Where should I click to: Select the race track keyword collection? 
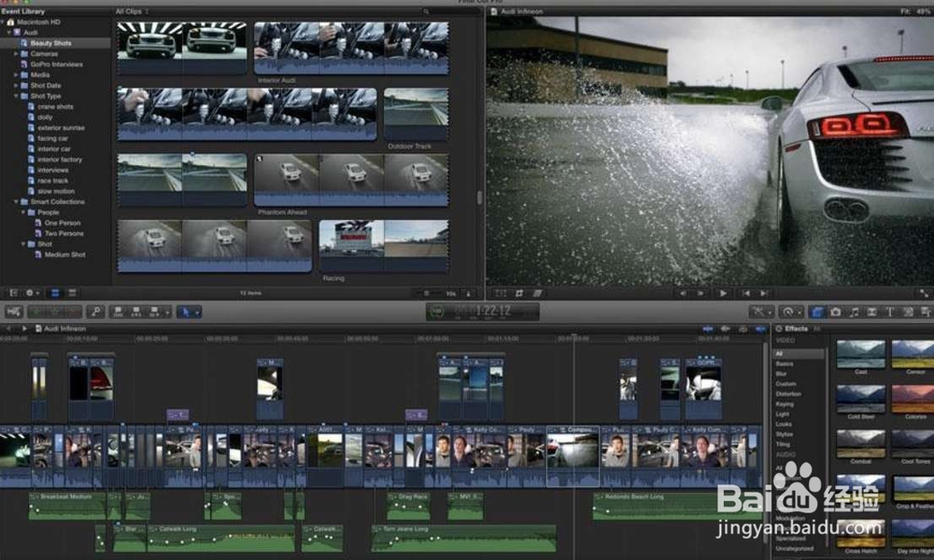tap(52, 181)
